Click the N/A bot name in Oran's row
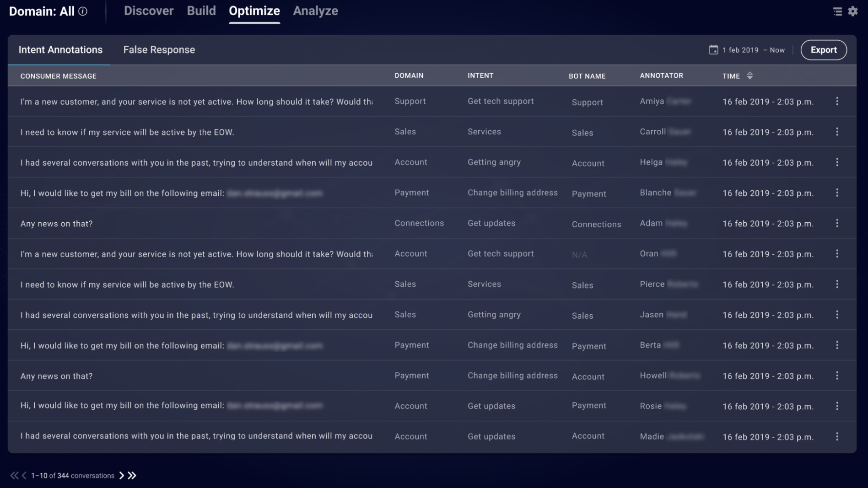The width and height of the screenshot is (868, 488). [x=579, y=255]
